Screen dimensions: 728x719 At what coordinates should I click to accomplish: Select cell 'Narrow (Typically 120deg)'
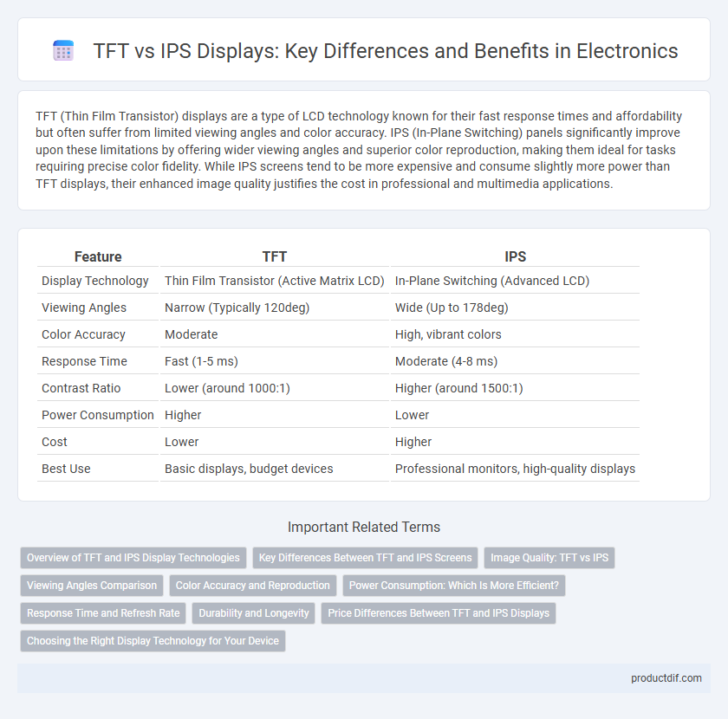point(237,308)
